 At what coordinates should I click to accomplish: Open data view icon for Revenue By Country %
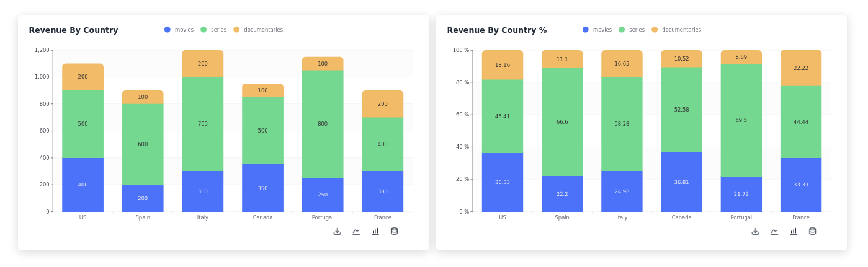click(812, 231)
